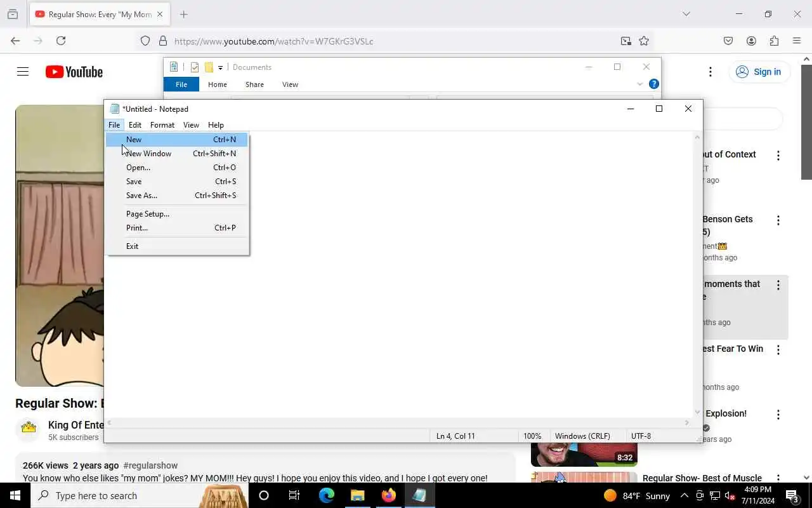Open options for 'Benson Gets' video
Viewport: 812px width, 508px height.
click(x=778, y=220)
